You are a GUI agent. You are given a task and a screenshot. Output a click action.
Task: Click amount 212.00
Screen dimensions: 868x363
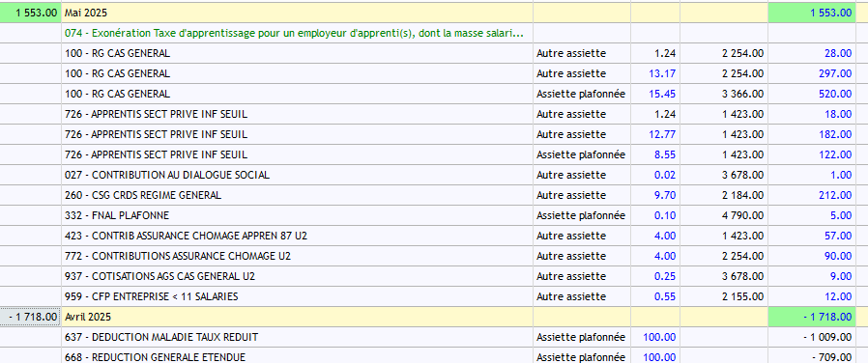pos(835,195)
